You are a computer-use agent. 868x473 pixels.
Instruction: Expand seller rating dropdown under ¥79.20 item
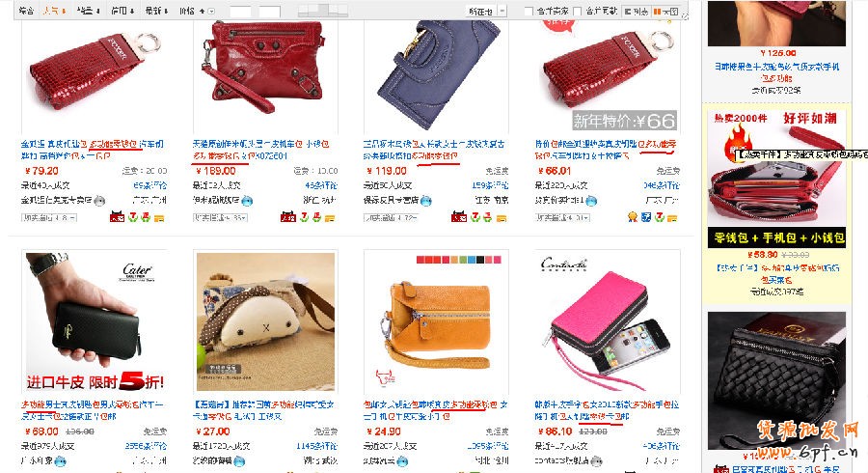pyautogui.click(x=49, y=217)
